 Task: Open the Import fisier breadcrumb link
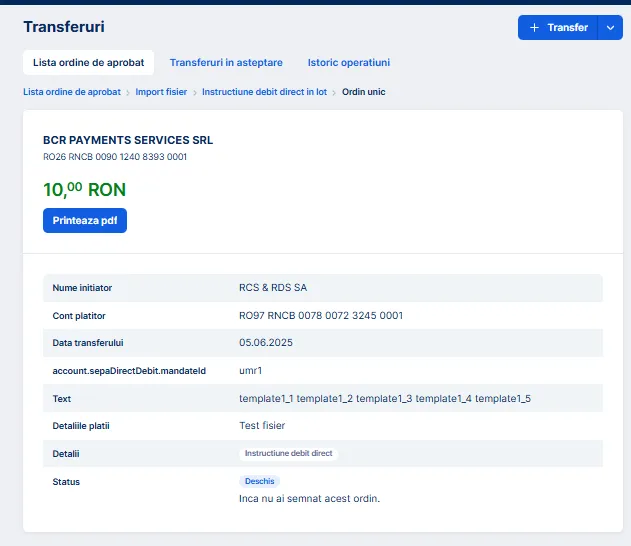(x=161, y=92)
